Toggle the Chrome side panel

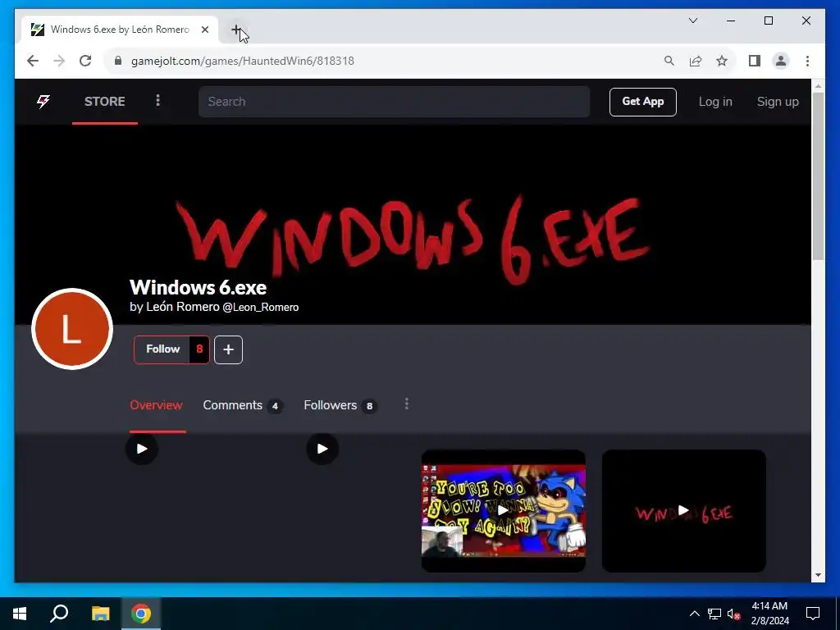[x=755, y=61]
